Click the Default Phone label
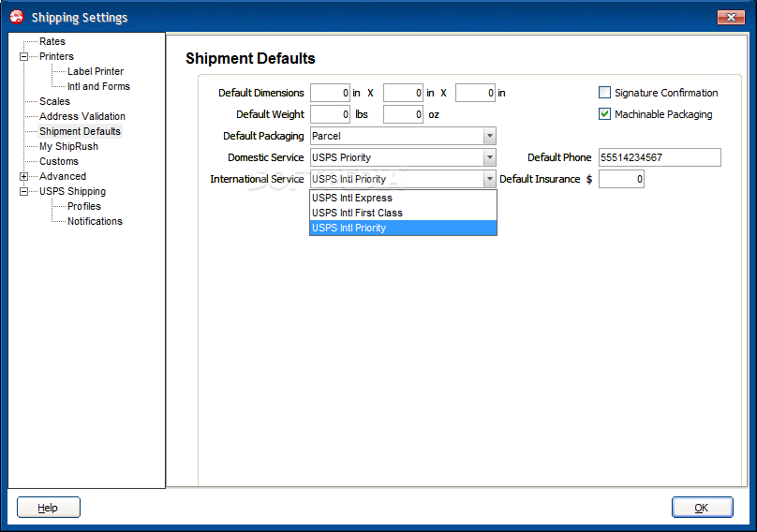 pyautogui.click(x=559, y=157)
